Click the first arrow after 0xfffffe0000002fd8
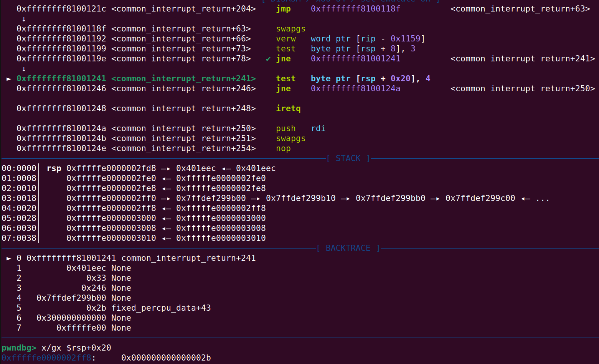 click(166, 168)
